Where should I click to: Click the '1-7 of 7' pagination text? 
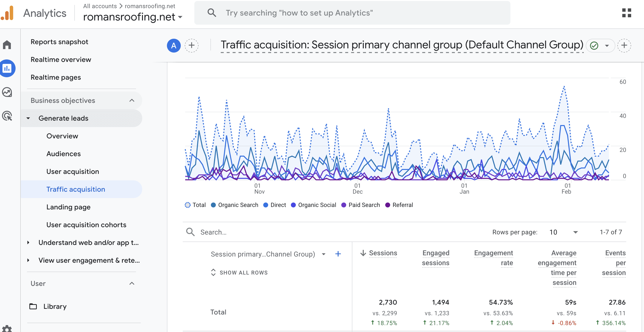click(611, 232)
